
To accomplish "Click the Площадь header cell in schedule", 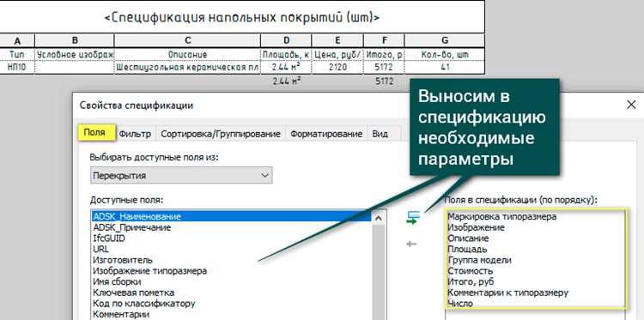I will pos(286,55).
